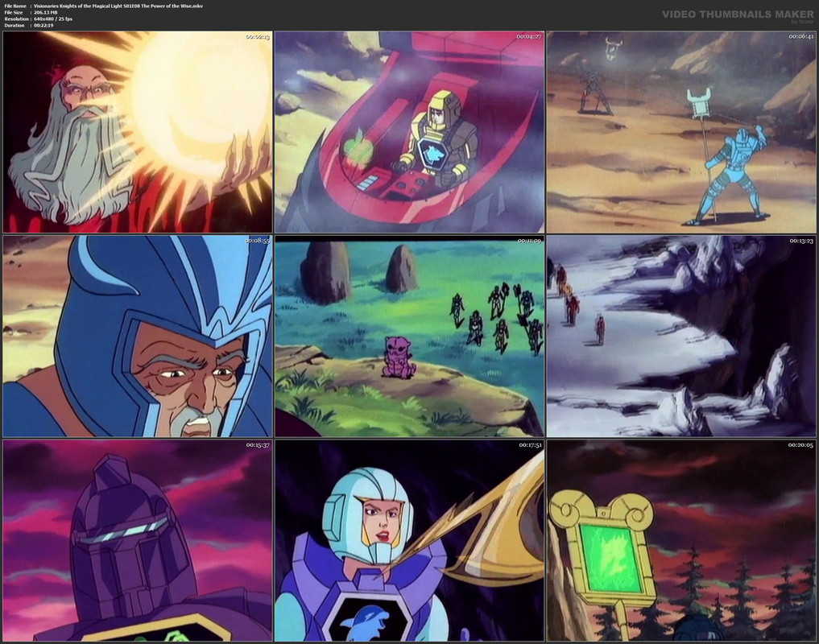This screenshot has height=644, width=819.
Task: Click the Duration label in the header
Action: (14, 25)
